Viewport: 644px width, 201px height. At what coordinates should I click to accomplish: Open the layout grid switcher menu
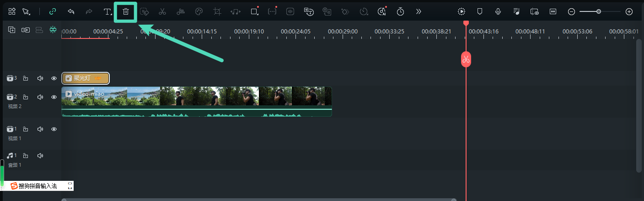coord(12,12)
